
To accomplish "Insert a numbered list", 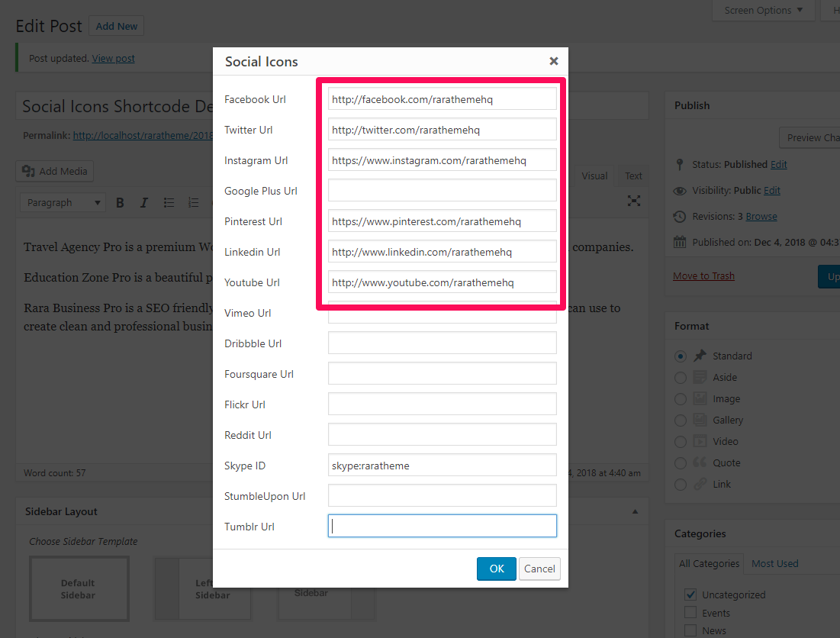I will [x=193, y=202].
